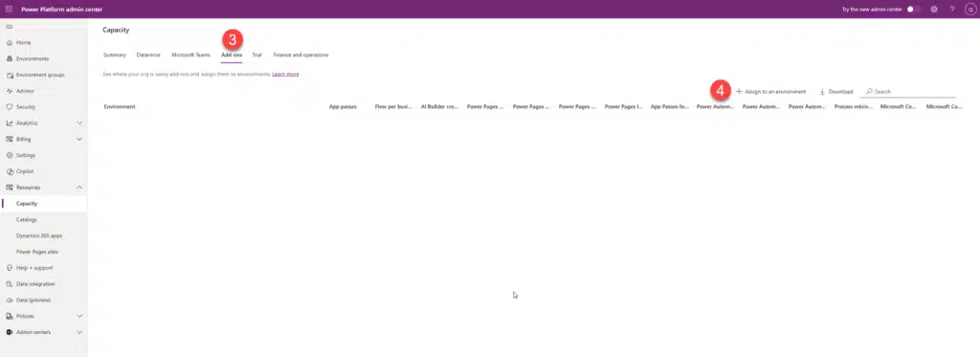Click the AI Builder cre... column header
This screenshot has width=980, height=357.
pos(439,107)
